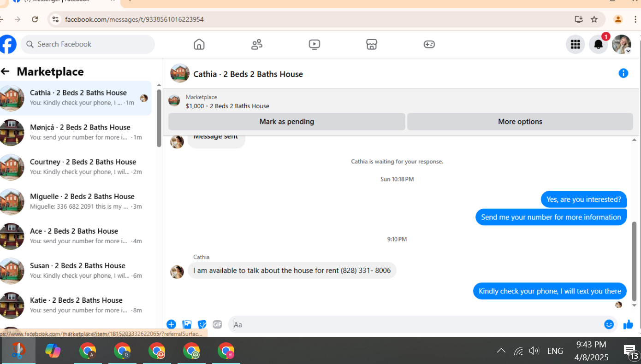641x364 pixels.
Task: Click the browser address bar URL
Action: tap(134, 19)
